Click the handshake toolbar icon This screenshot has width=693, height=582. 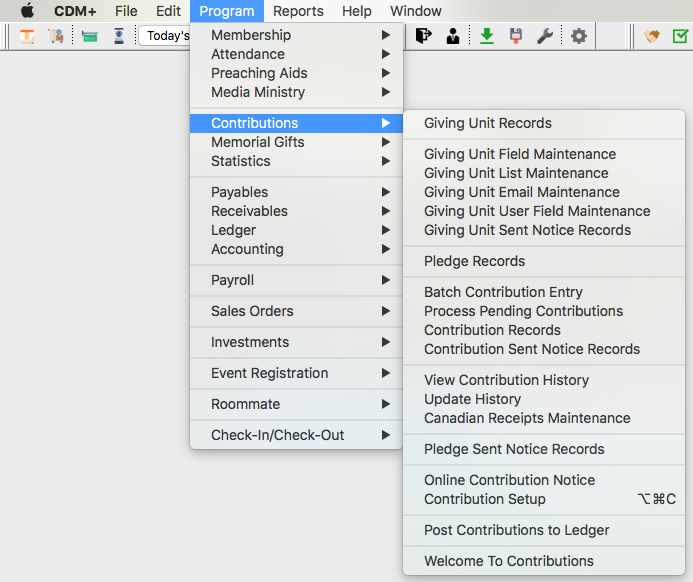pos(652,36)
